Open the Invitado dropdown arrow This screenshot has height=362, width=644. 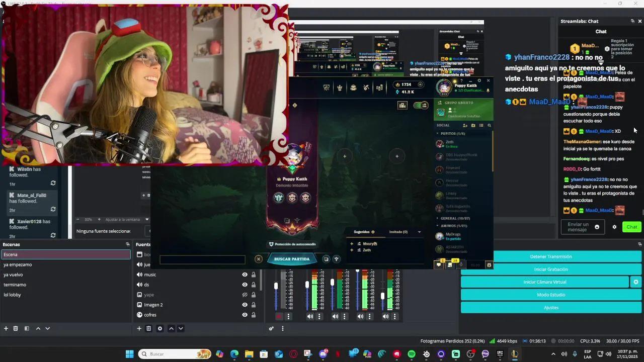[x=419, y=232]
